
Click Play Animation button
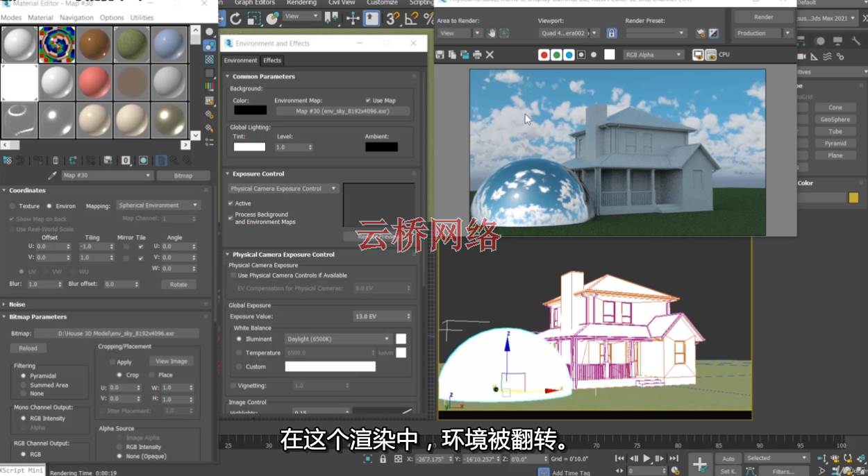[647, 459]
